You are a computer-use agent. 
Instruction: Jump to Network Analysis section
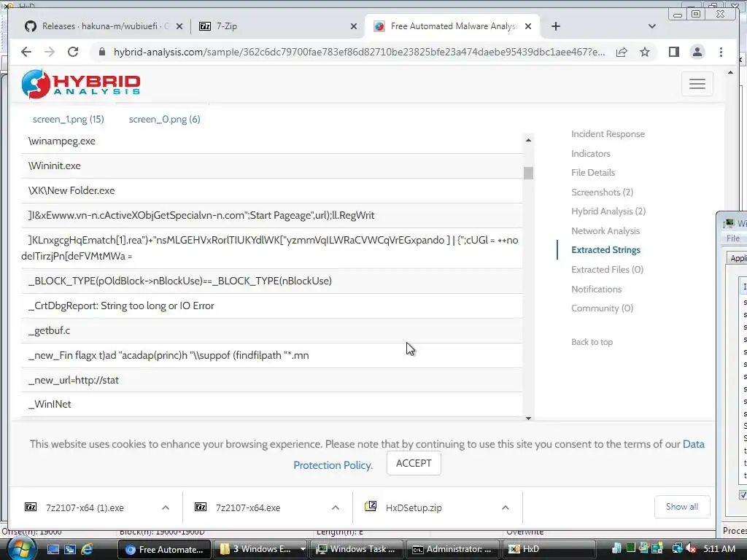click(605, 230)
